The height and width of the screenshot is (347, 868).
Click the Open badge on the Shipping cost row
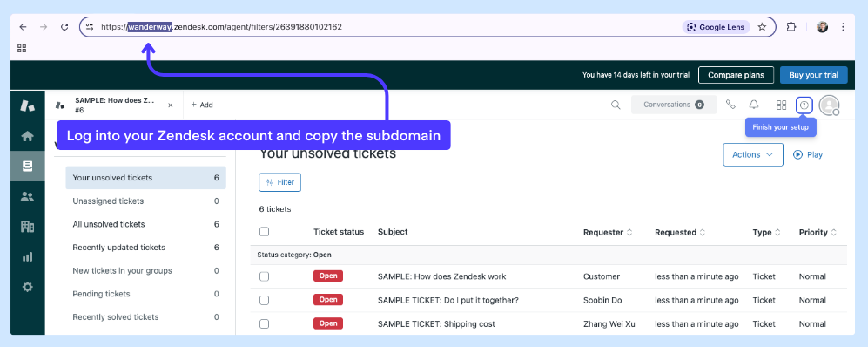pos(328,323)
